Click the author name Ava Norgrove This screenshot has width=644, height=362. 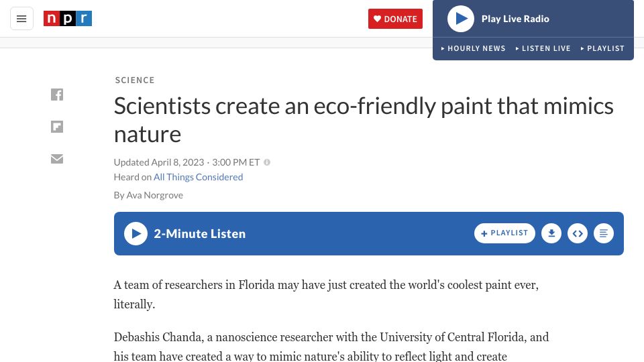pyautogui.click(x=154, y=195)
